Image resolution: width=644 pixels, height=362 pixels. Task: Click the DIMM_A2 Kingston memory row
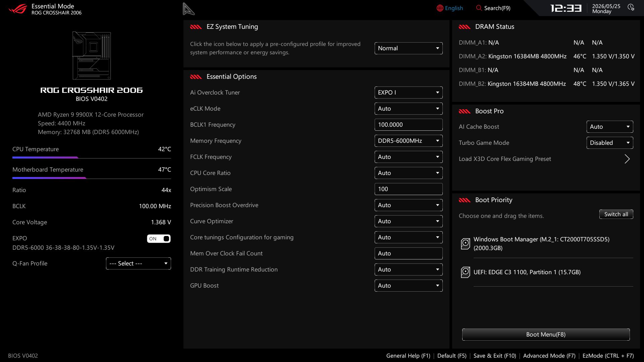tap(547, 56)
